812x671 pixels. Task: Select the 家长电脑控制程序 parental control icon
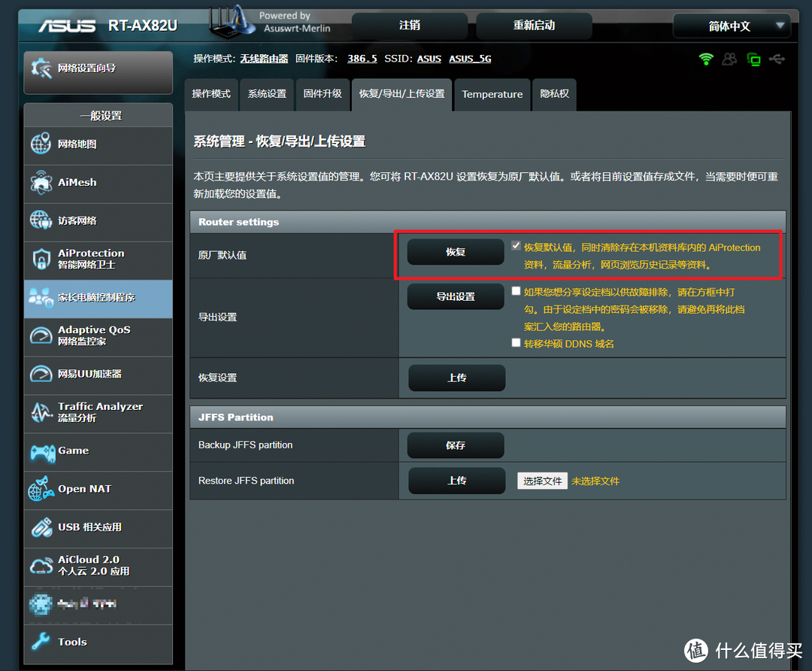click(41, 297)
